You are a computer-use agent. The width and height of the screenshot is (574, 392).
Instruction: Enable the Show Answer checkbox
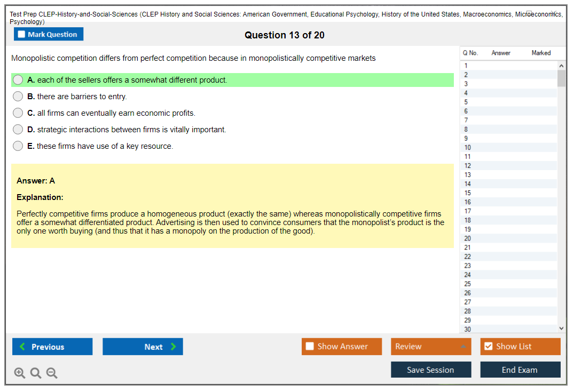310,347
